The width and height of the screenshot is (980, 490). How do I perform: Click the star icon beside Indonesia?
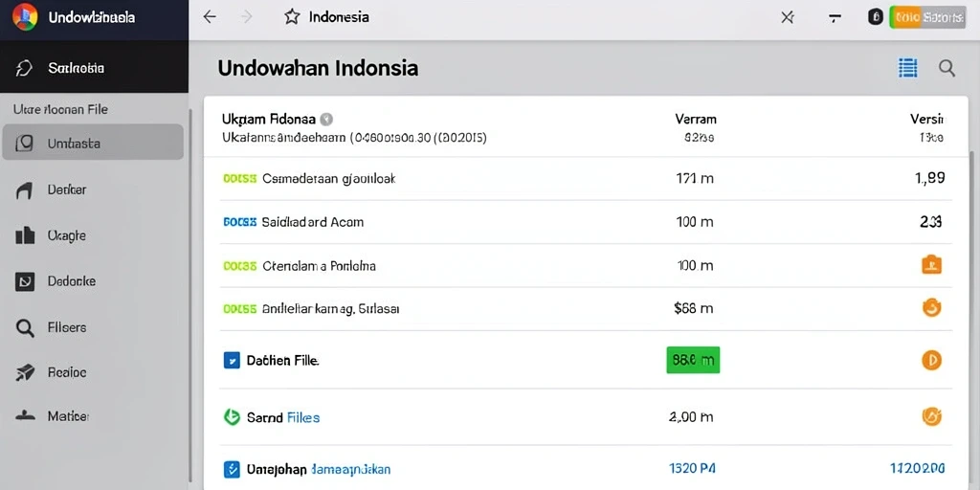[292, 17]
